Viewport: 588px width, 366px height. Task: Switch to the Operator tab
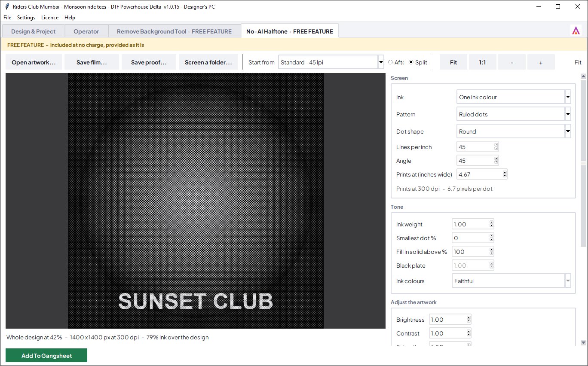pyautogui.click(x=86, y=31)
